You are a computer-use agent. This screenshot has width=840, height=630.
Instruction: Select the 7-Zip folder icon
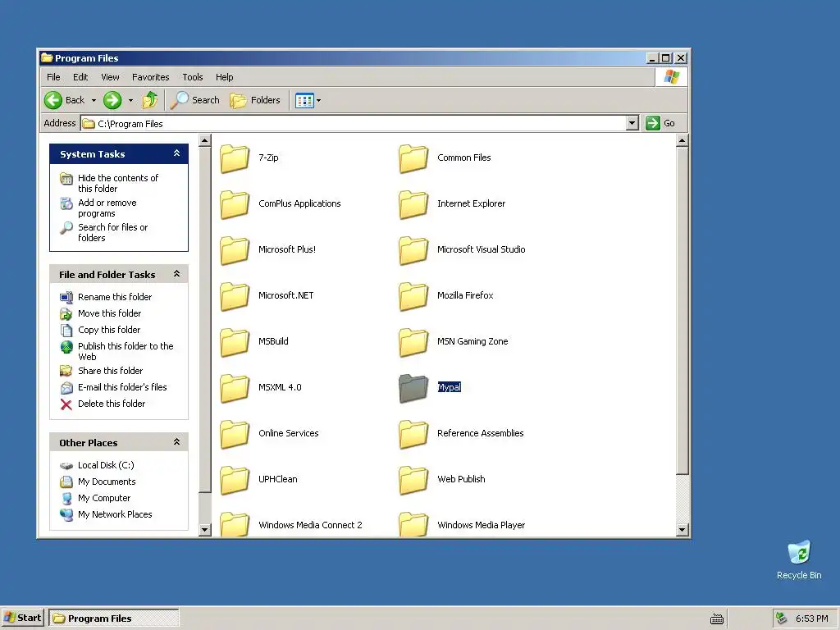coord(235,158)
